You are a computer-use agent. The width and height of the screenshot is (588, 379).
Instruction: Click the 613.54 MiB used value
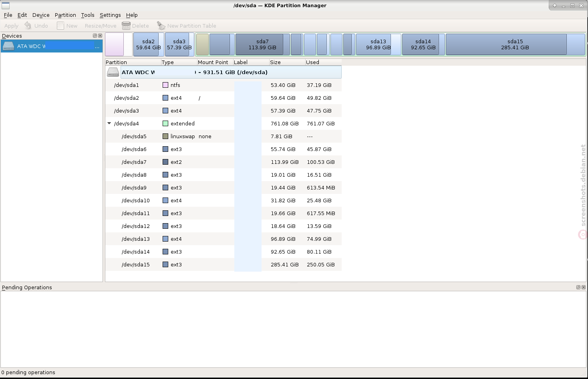(x=321, y=187)
